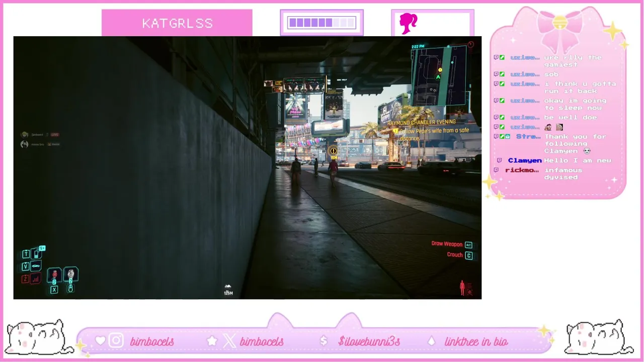Viewport: 644px width, 362px height.
Task: Click the T keybind box
Action: point(26,254)
